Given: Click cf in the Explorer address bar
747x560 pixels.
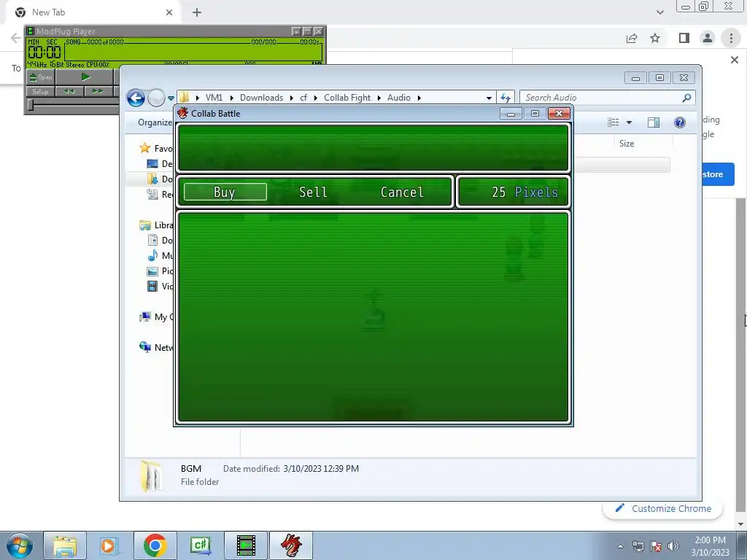Looking at the screenshot, I should click(x=303, y=98).
